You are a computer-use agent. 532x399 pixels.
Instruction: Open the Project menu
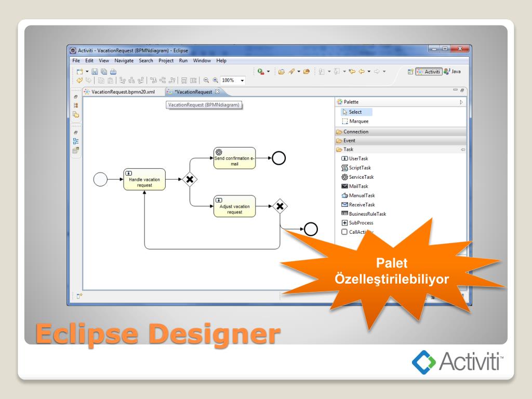[166, 61]
